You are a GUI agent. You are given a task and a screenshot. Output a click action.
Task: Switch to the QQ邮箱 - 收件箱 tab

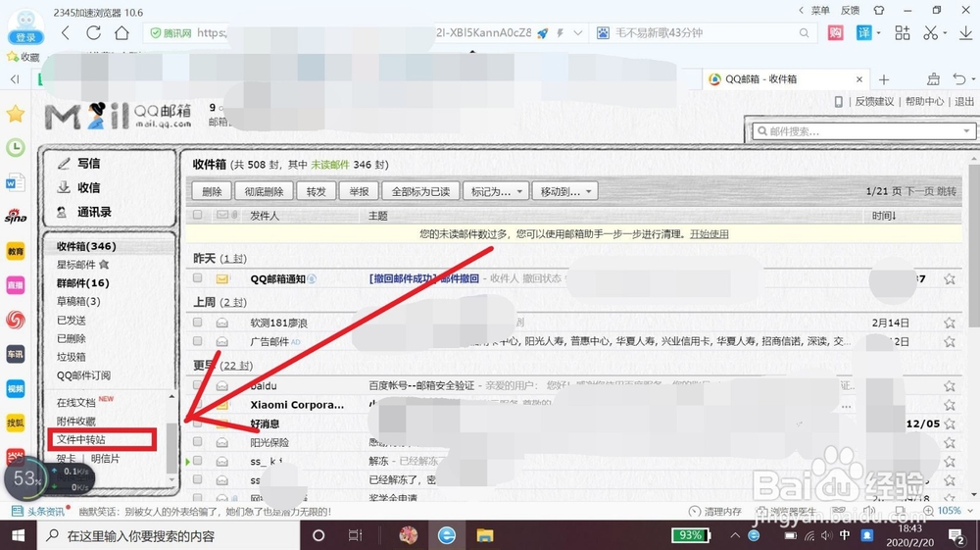(x=785, y=79)
